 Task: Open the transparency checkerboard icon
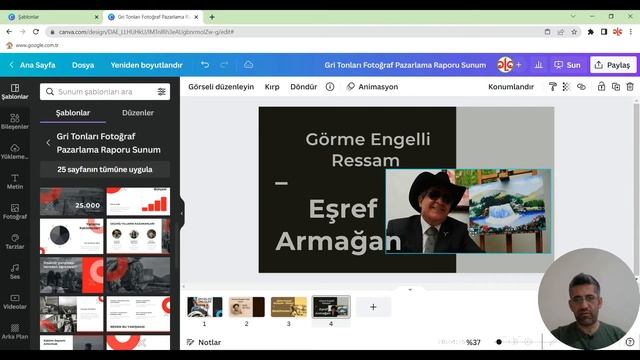tap(566, 87)
